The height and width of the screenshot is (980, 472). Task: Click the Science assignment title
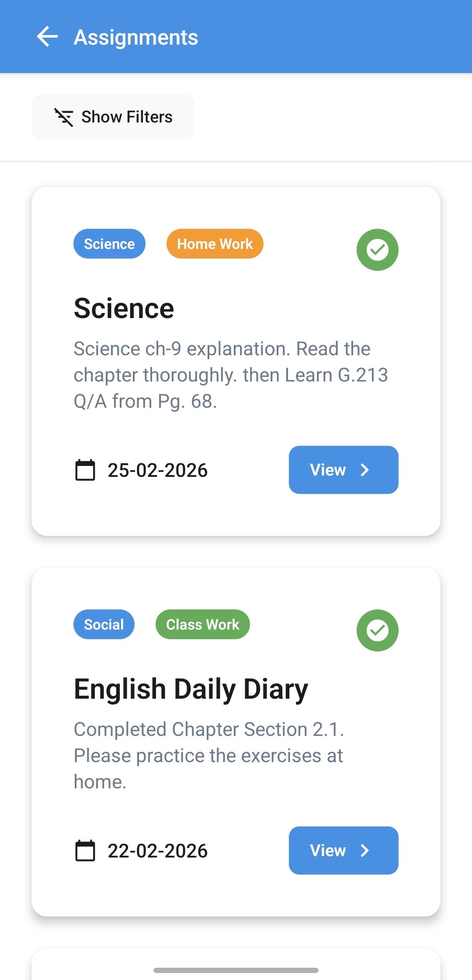[x=124, y=308]
